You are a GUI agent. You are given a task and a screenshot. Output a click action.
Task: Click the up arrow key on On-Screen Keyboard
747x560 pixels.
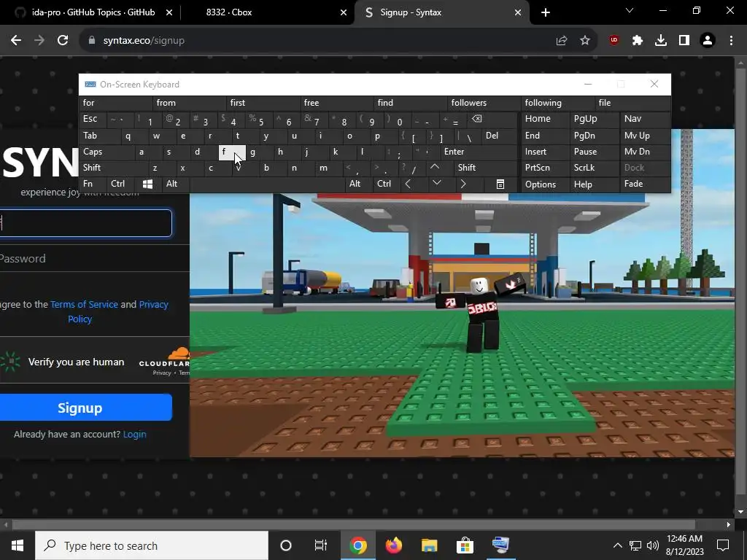click(x=435, y=167)
